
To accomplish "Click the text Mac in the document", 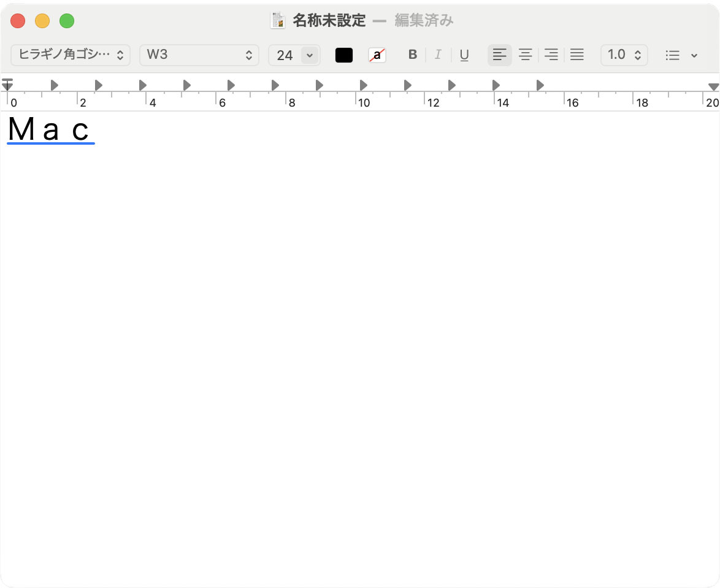I will pyautogui.click(x=48, y=129).
